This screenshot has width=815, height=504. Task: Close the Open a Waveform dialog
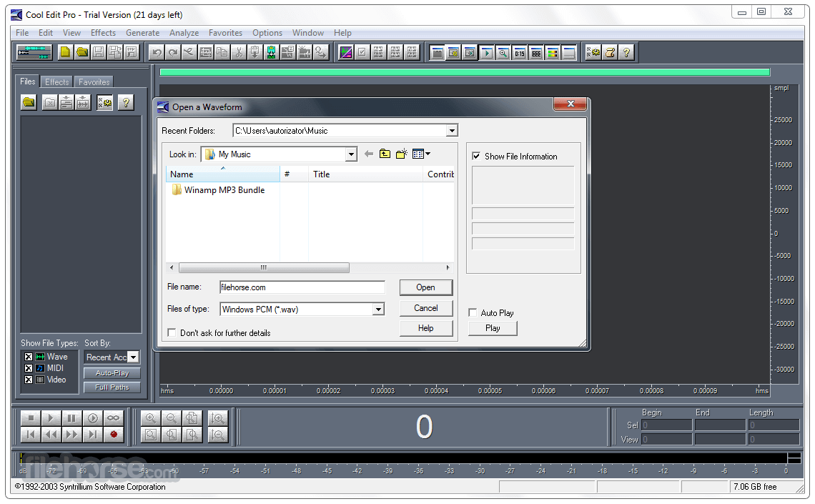pos(570,104)
